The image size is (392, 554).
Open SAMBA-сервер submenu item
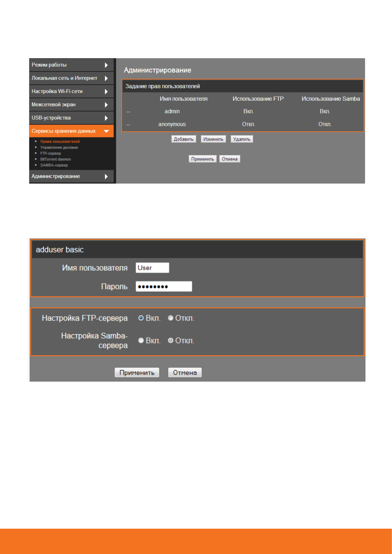pos(54,165)
